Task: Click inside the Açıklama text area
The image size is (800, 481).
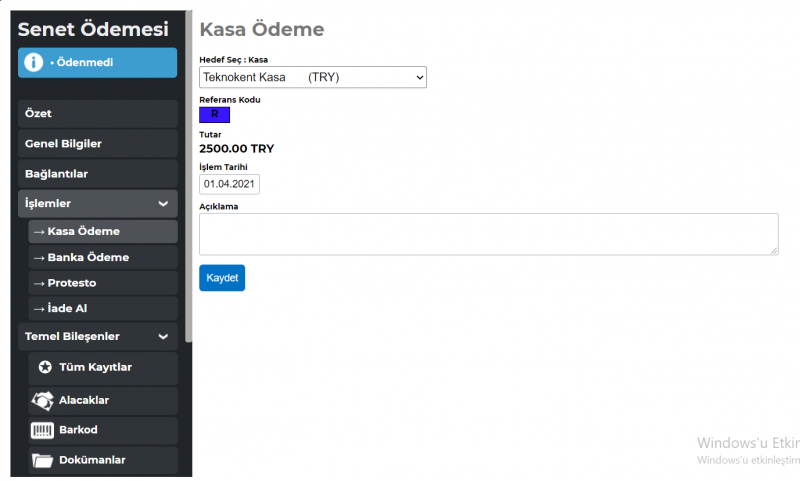Action: (x=489, y=234)
